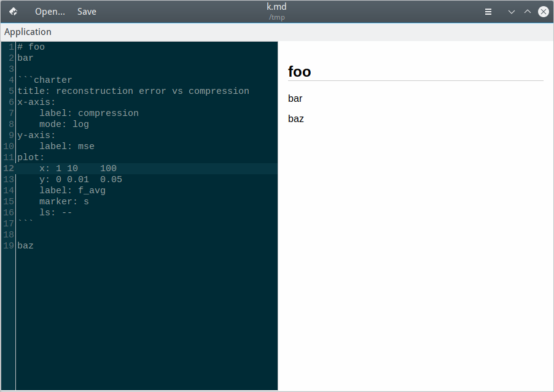Click the 'bar' paragraph in preview pane
This screenshot has height=392, width=554.
tap(295, 98)
